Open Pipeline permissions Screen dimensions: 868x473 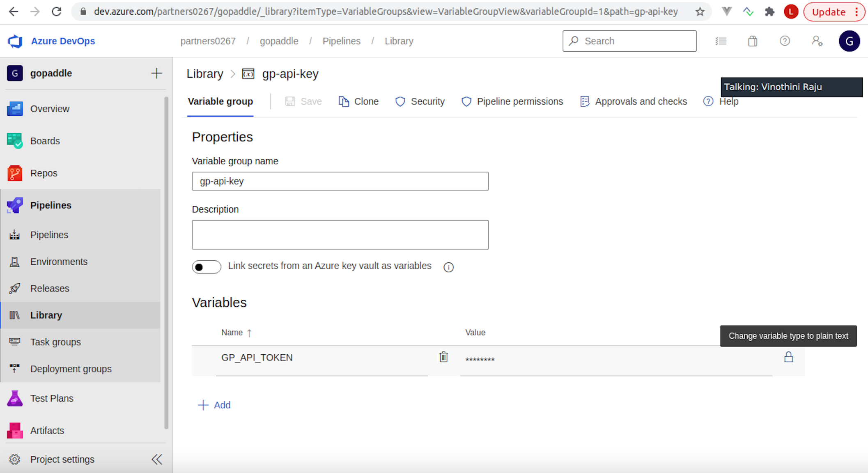pos(512,101)
